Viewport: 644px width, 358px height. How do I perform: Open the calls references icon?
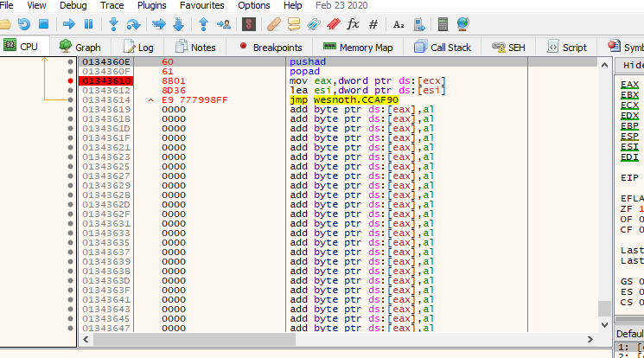419,24
